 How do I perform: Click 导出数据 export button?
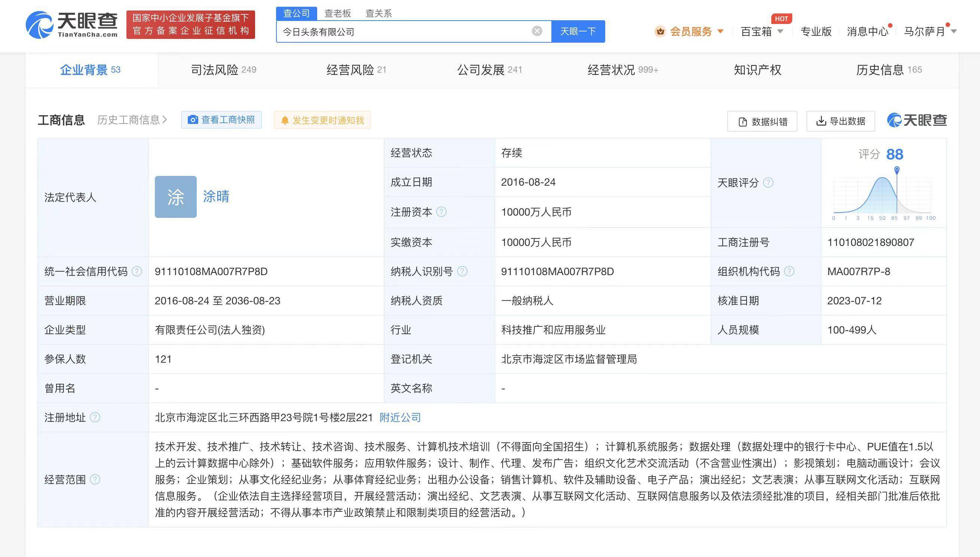(x=840, y=121)
